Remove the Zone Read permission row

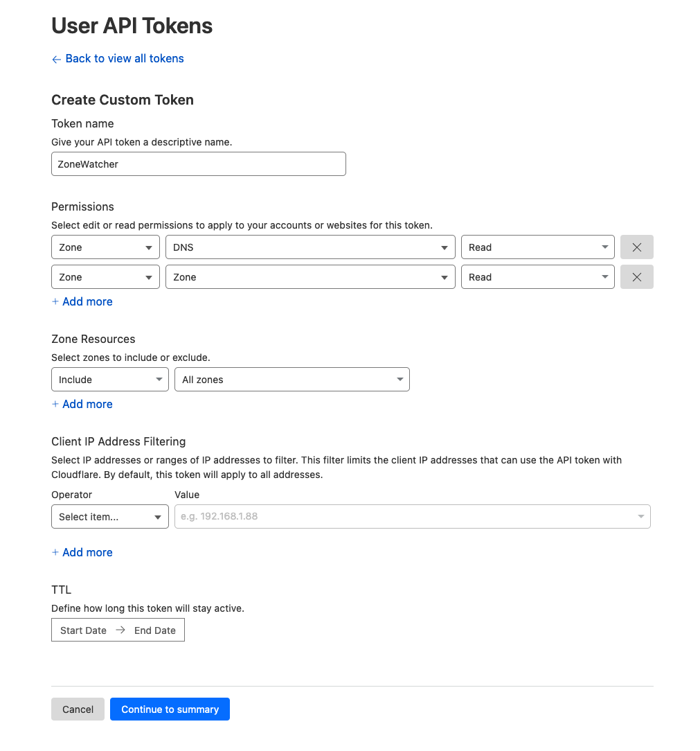636,276
